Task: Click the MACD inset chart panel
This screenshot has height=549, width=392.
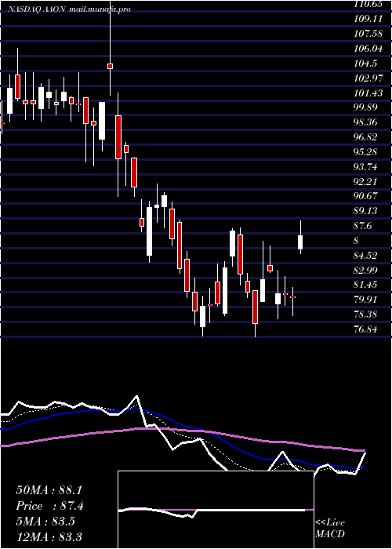Action: (216, 510)
